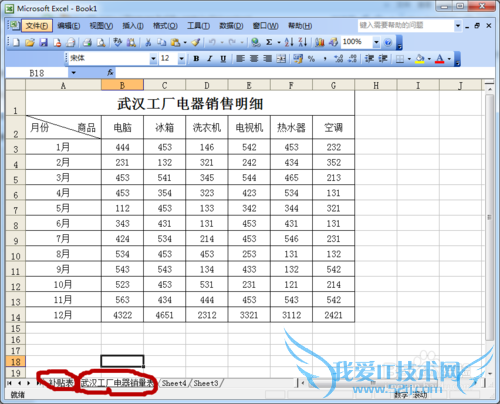500x404 pixels.
Task: Switch to the Sheet4 tab
Action: 174,383
